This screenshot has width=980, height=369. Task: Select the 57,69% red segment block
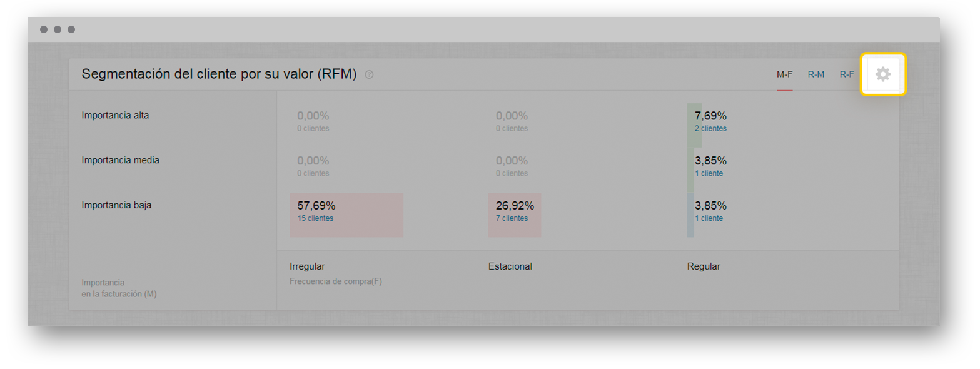(x=346, y=215)
